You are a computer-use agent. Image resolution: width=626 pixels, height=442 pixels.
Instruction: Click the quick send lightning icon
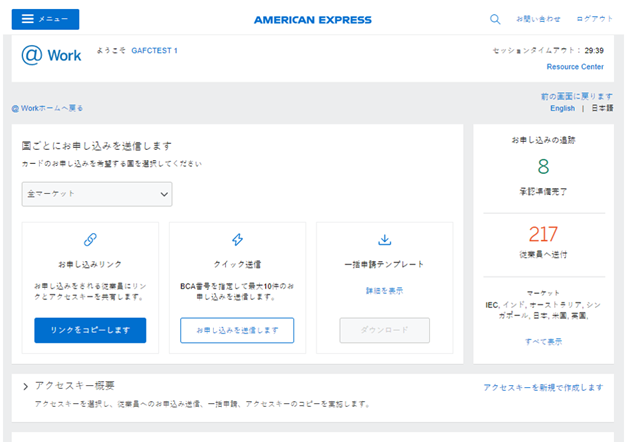click(x=237, y=240)
